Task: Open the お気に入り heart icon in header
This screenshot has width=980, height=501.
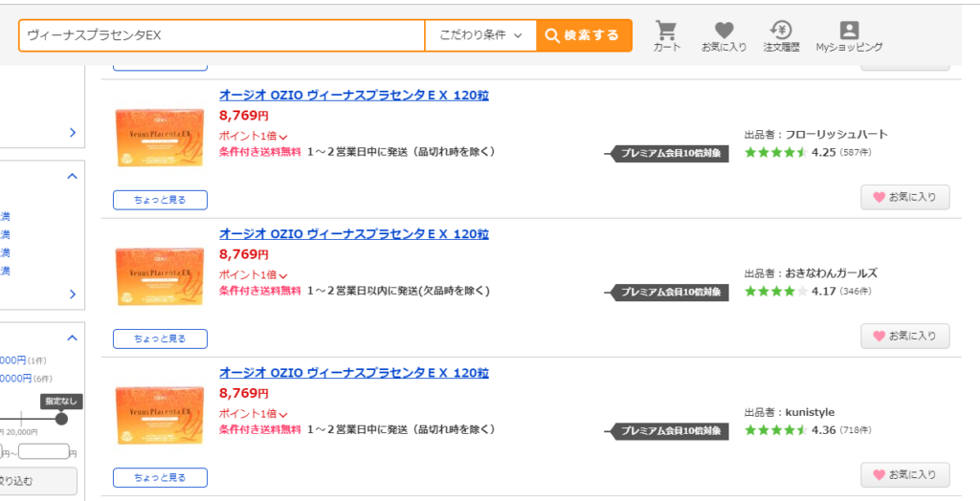Action: point(724,36)
